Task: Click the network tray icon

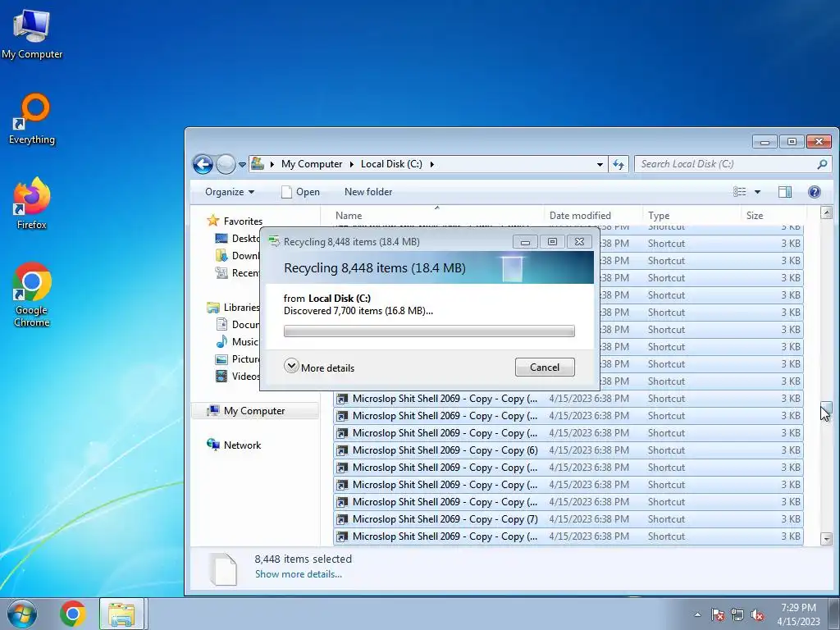Action: coord(737,614)
